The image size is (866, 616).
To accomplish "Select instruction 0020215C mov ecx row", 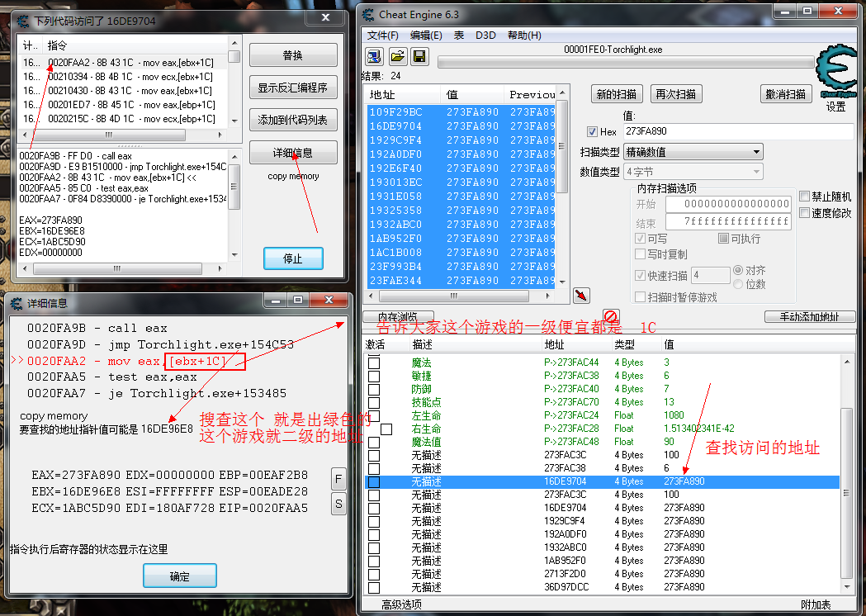I will click(x=125, y=119).
